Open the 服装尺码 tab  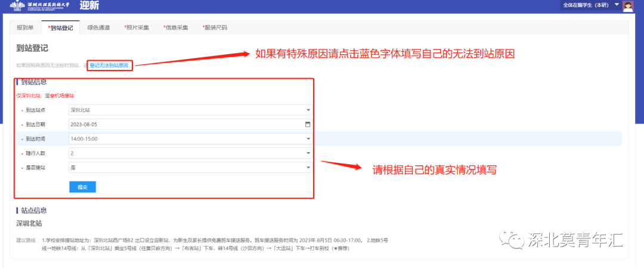[215, 27]
